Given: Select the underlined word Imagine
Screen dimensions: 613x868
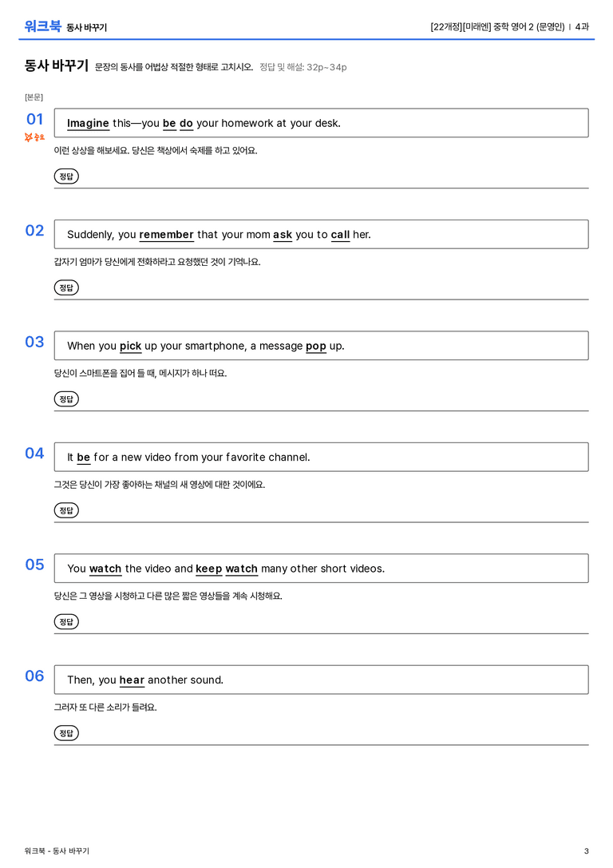Looking at the screenshot, I should (88, 124).
